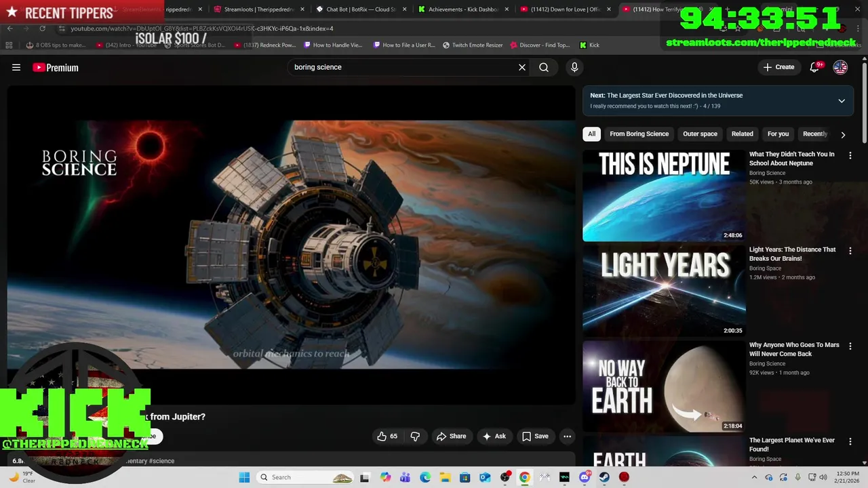The width and height of the screenshot is (868, 488).
Task: Open the YouTube hamburger guide menu
Action: pyautogui.click(x=16, y=67)
